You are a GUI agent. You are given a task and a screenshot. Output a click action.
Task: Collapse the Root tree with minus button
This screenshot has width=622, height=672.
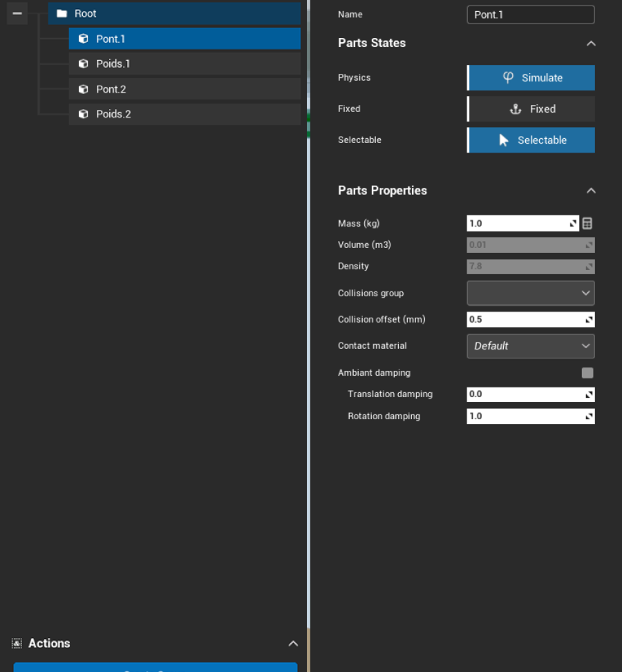17,13
